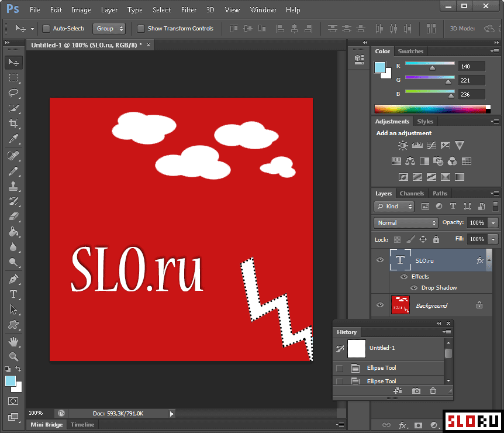The width and height of the screenshot is (504, 433).
Task: Delete current state in History panel
Action: [x=433, y=391]
